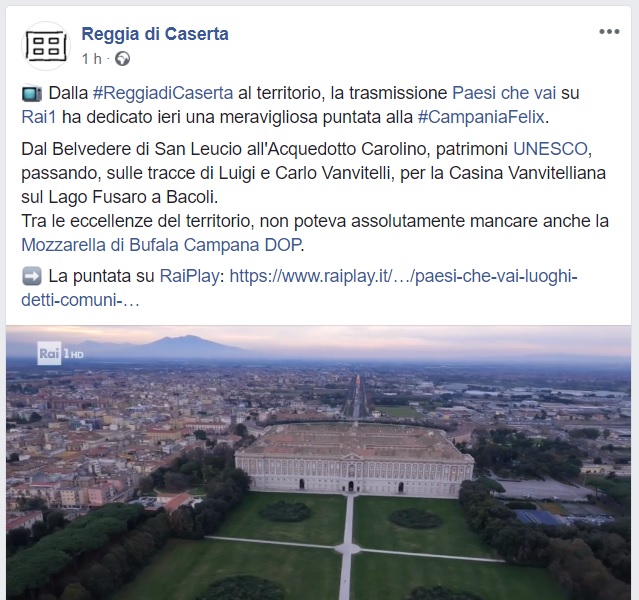Click the UNESCO link
This screenshot has height=600, width=639.
550,149
